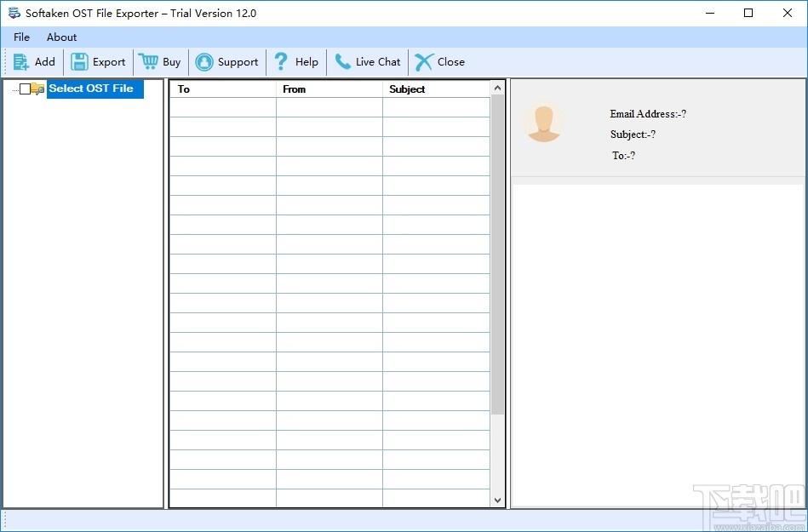
Task: Click the 'Buy' toolbar label
Action: (172, 62)
